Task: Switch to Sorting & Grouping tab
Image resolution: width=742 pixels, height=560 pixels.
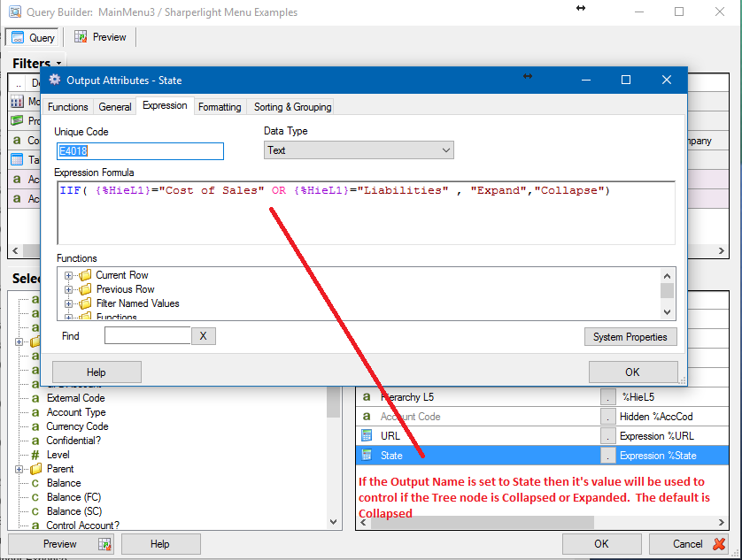Action: (x=292, y=107)
